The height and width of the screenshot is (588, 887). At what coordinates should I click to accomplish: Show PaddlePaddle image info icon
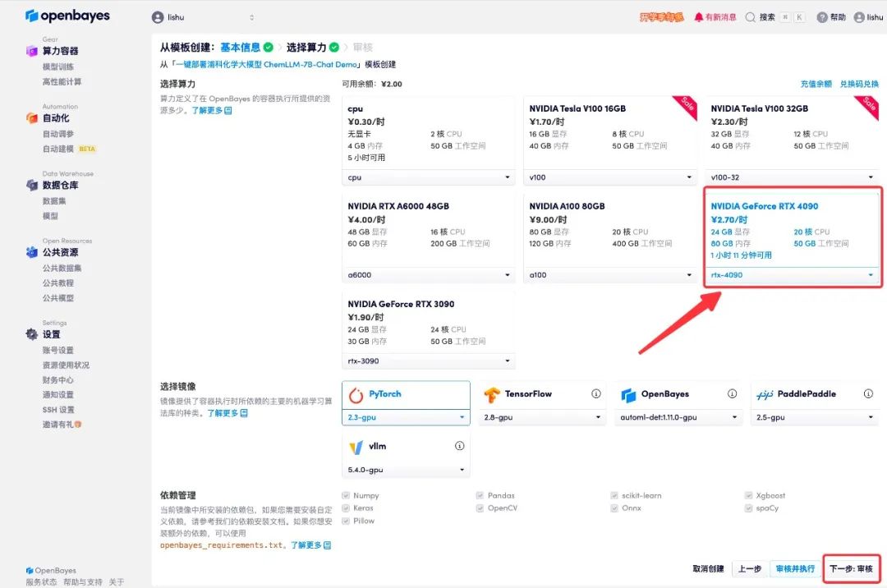868,393
